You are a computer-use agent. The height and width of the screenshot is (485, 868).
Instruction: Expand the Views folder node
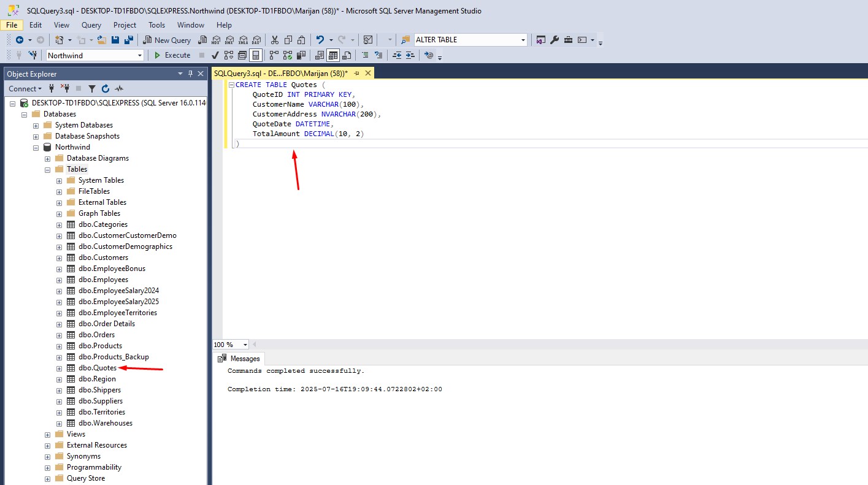pyautogui.click(x=47, y=434)
